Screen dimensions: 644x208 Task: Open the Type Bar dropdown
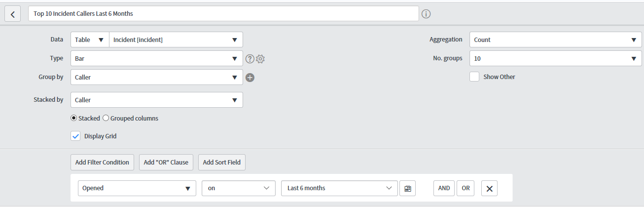click(157, 58)
